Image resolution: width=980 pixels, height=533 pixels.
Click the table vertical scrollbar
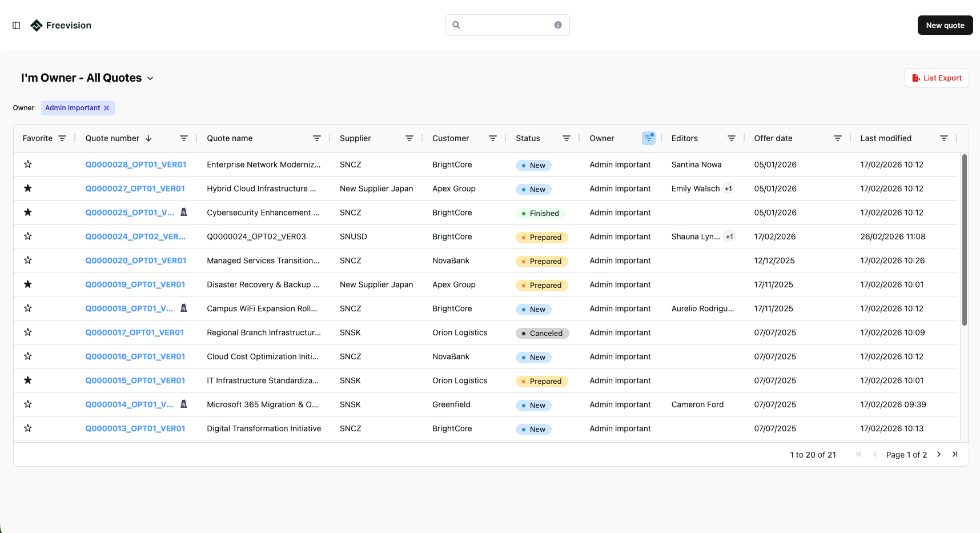964,240
